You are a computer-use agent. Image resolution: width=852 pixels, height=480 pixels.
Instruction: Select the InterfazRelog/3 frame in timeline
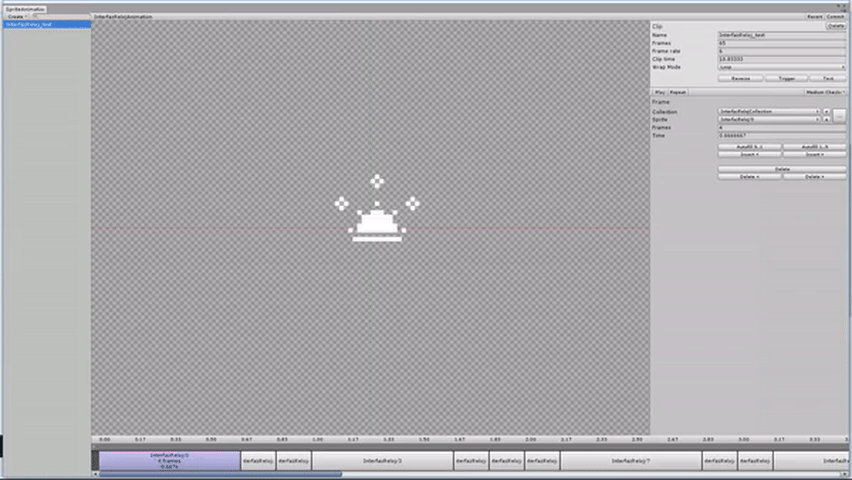point(381,461)
